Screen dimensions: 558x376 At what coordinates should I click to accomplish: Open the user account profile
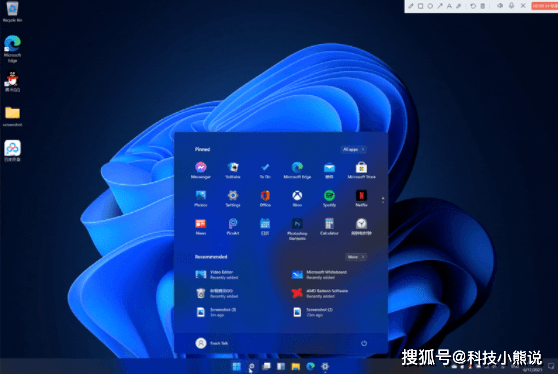(x=212, y=343)
